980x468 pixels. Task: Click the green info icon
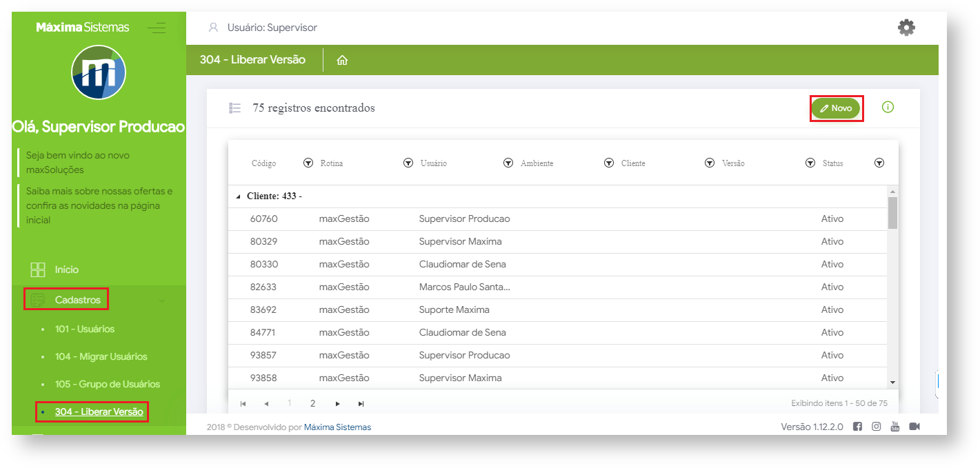(888, 107)
